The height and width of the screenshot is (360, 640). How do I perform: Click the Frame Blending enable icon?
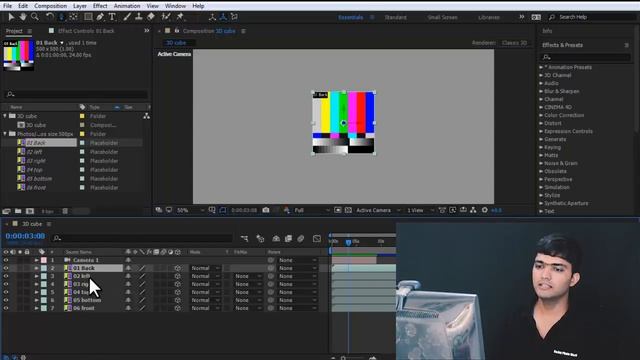click(288, 238)
